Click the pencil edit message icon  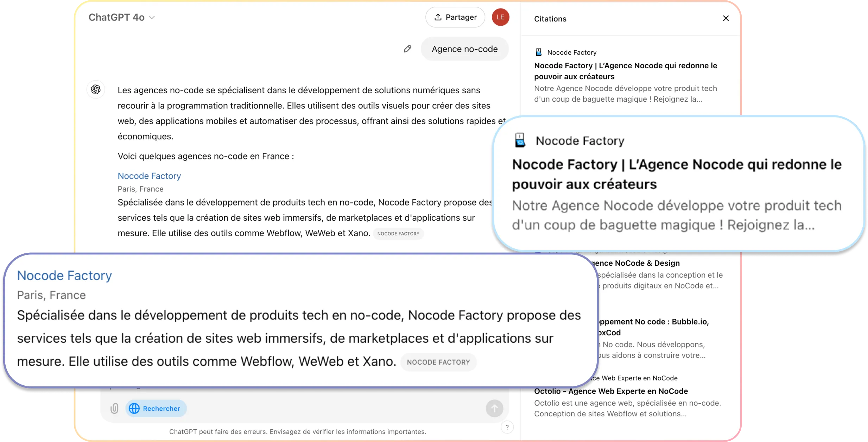click(x=407, y=49)
